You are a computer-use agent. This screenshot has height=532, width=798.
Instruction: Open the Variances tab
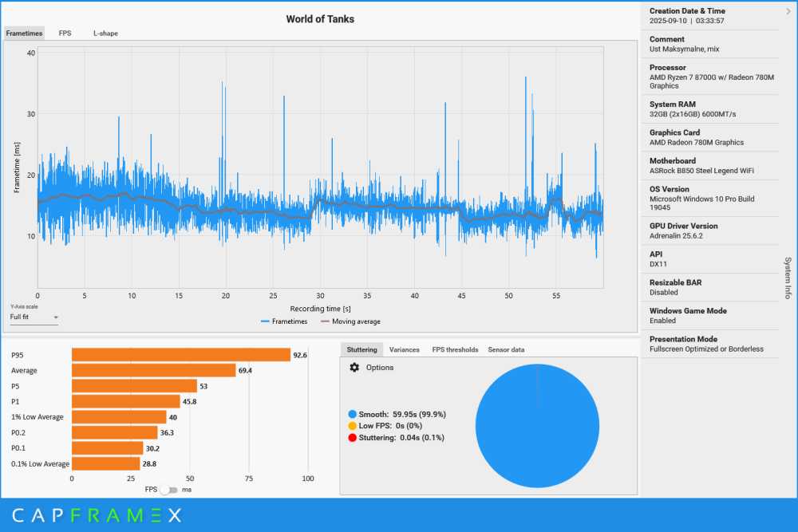point(404,349)
